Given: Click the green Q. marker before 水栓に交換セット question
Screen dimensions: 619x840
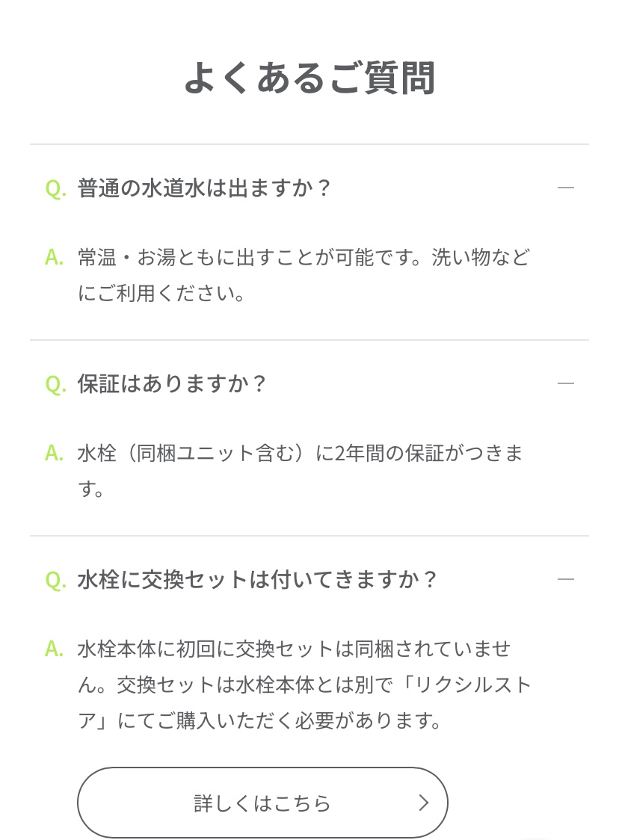Looking at the screenshot, I should (56, 580).
